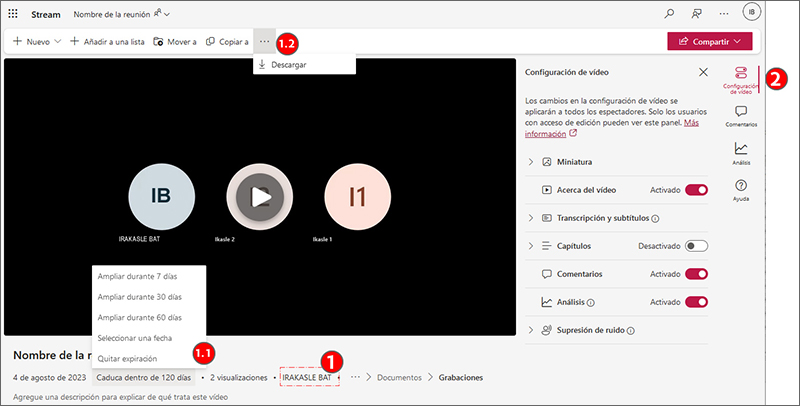Turn off the Comentarios toggle
Image resolution: width=800 pixels, height=406 pixels.
pyautogui.click(x=696, y=273)
